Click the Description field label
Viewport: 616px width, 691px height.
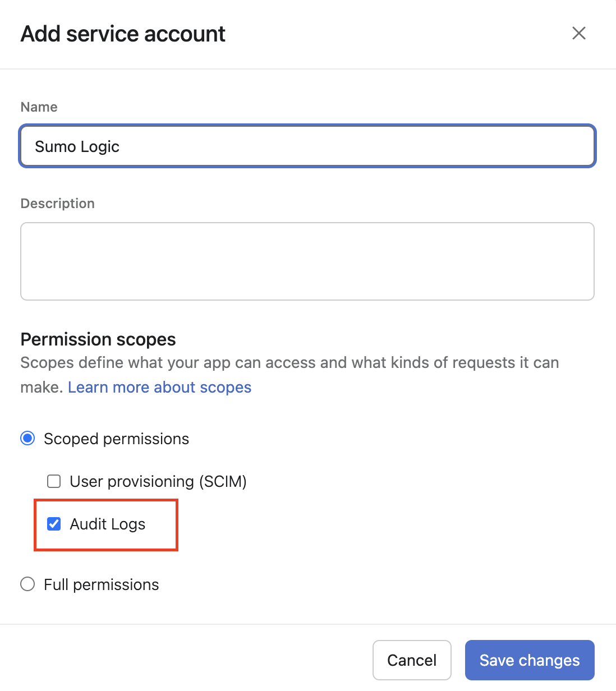57,204
